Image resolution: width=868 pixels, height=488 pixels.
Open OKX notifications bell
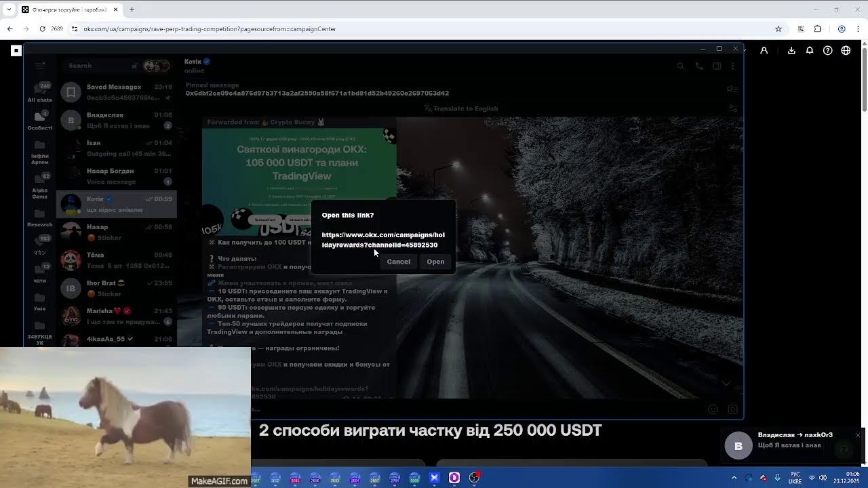pos(810,50)
